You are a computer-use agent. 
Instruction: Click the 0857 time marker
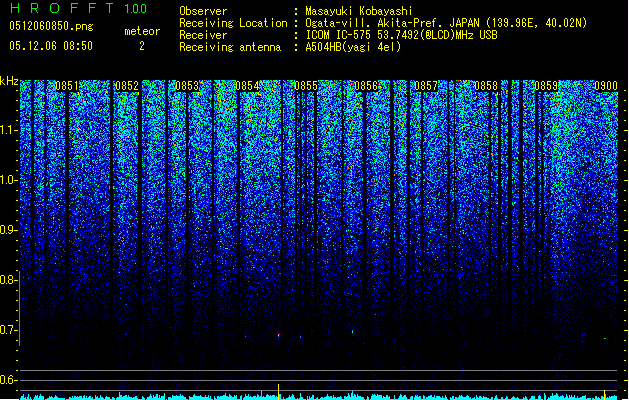click(426, 86)
